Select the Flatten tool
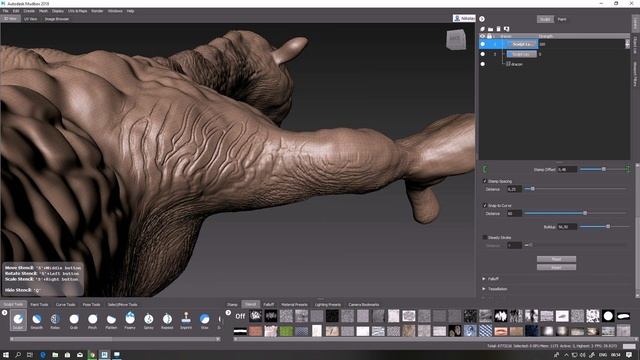This screenshot has width=640, height=360. (111, 320)
